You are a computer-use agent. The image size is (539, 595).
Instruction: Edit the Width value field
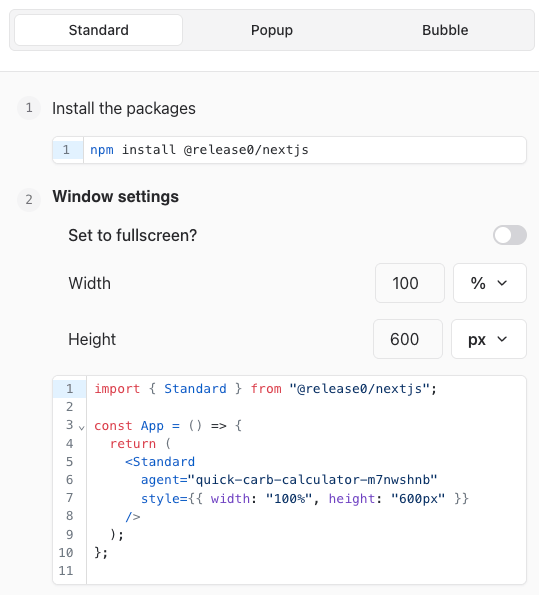pos(410,283)
